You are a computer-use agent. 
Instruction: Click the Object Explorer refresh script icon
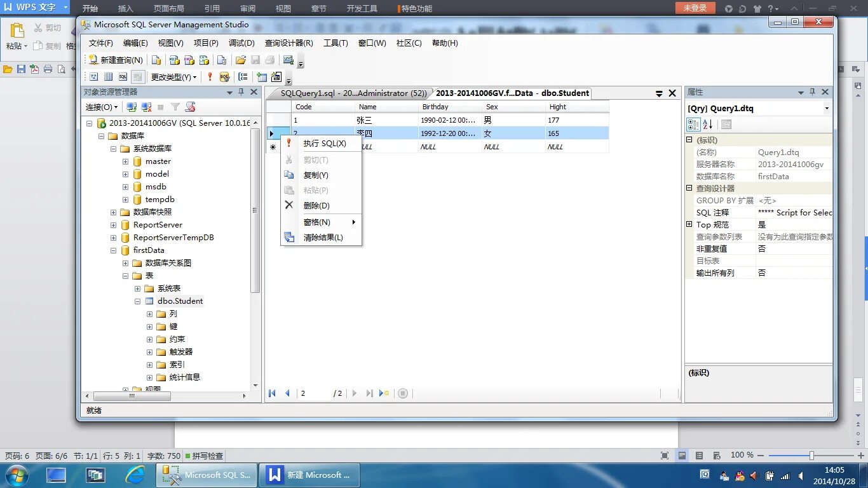190,107
